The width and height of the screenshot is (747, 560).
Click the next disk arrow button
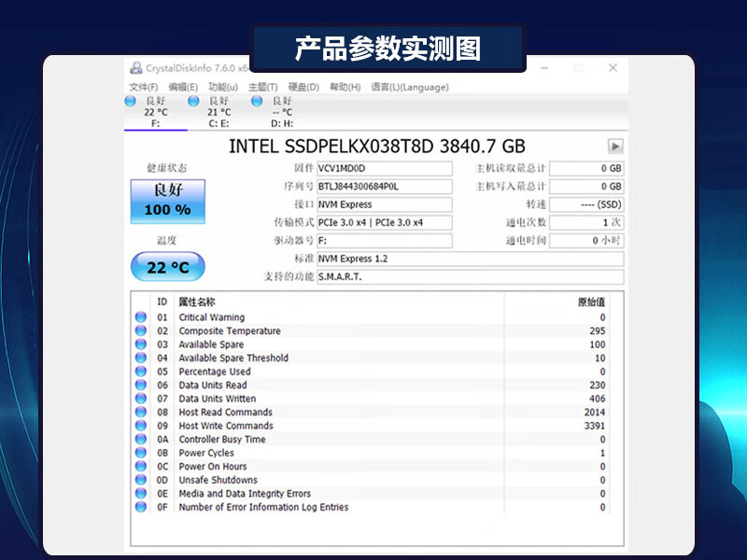615,147
